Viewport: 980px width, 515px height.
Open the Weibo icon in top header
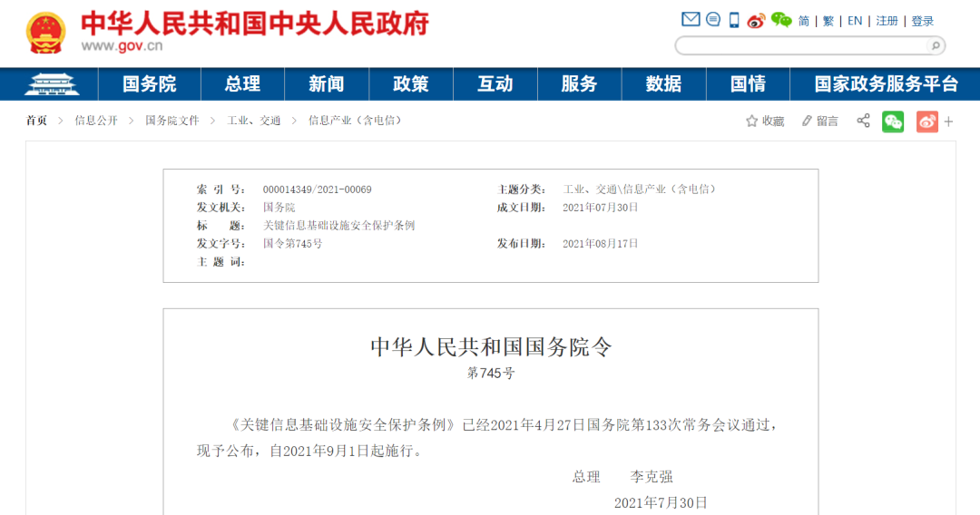click(x=756, y=21)
